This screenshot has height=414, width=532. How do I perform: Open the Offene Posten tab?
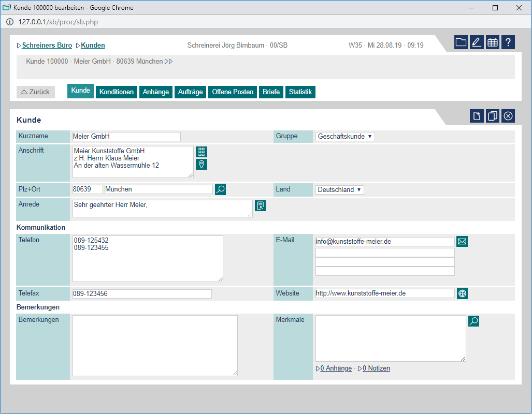pyautogui.click(x=233, y=92)
